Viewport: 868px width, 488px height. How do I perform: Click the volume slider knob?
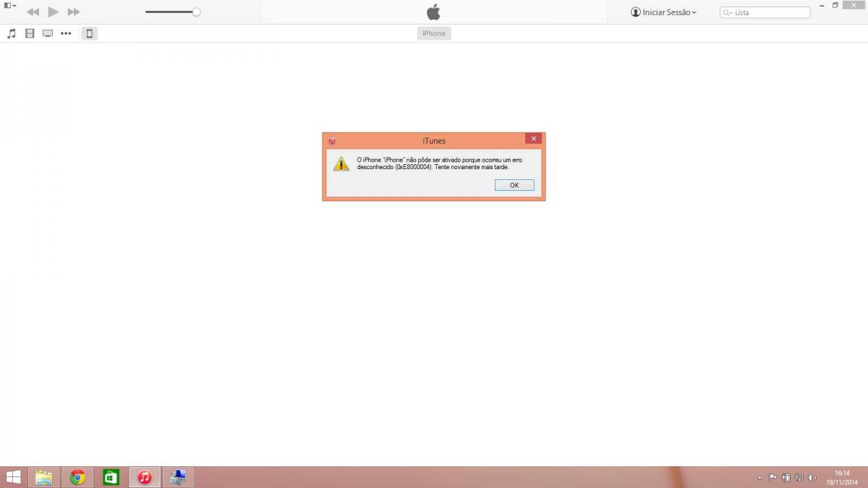click(x=196, y=12)
